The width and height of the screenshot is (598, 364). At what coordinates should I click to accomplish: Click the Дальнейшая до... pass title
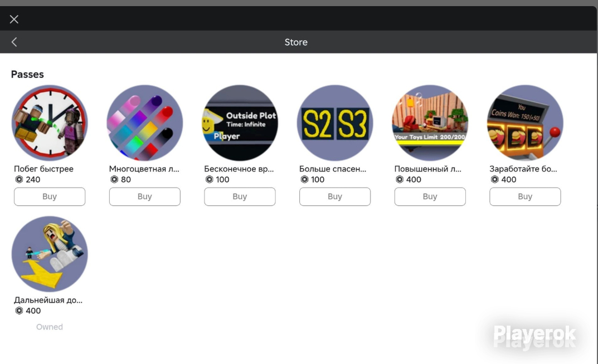coord(48,300)
